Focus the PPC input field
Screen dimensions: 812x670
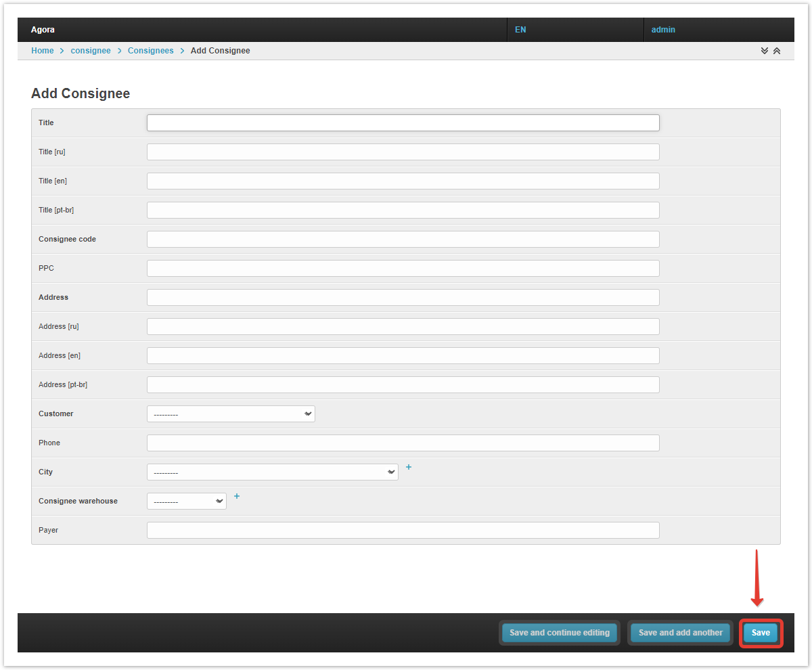[x=403, y=268]
